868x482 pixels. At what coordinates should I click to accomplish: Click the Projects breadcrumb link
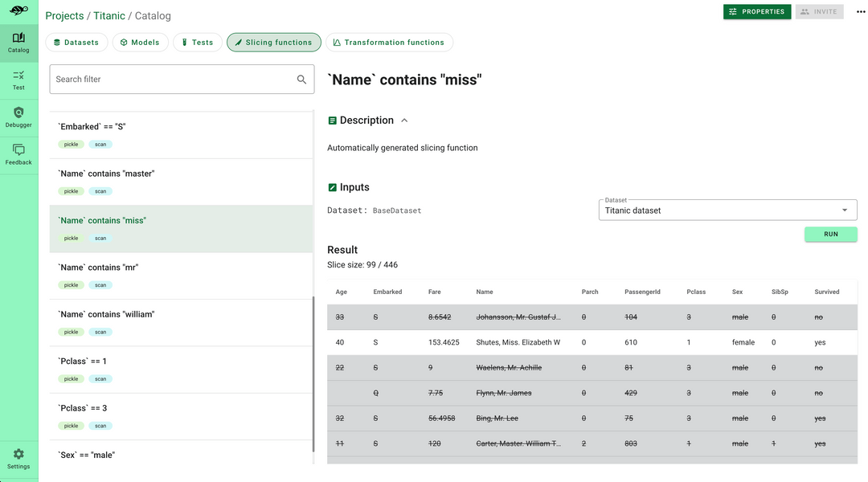tap(64, 16)
